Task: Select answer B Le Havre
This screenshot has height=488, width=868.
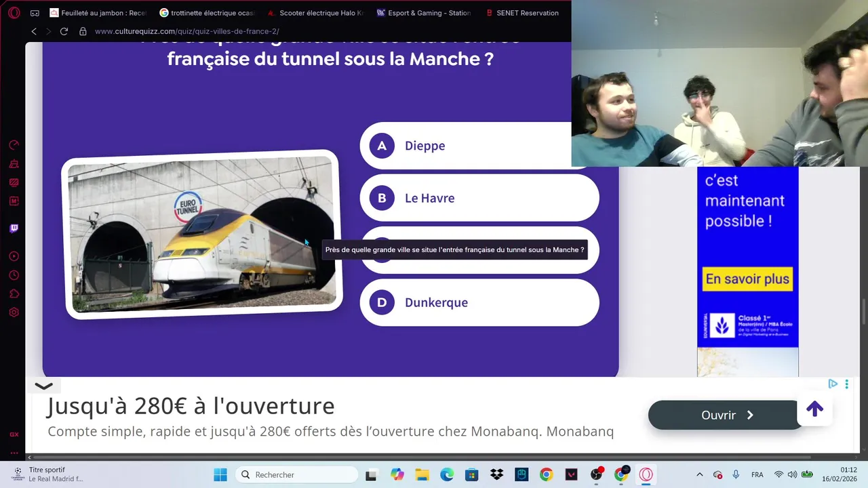Action: click(x=479, y=198)
